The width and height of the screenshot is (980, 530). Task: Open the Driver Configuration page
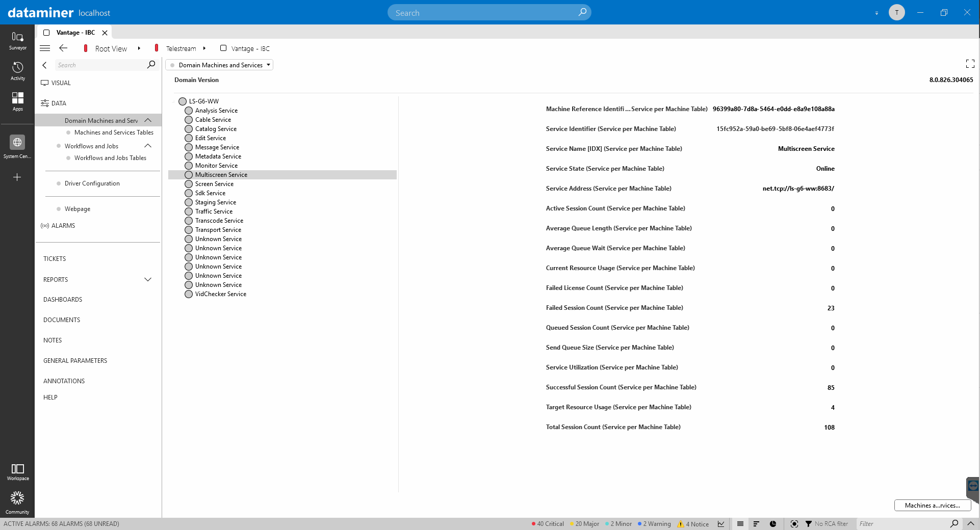point(92,183)
